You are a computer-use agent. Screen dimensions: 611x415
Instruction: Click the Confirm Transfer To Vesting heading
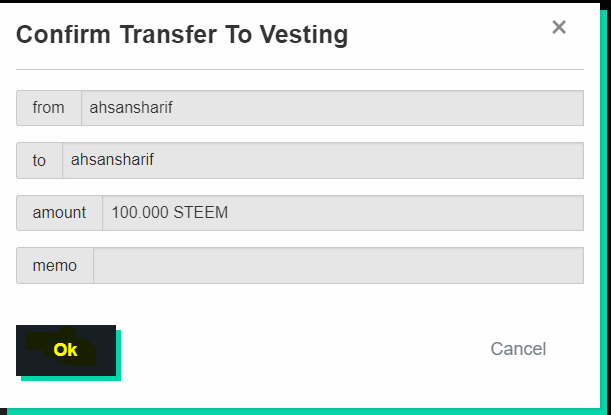tap(182, 35)
